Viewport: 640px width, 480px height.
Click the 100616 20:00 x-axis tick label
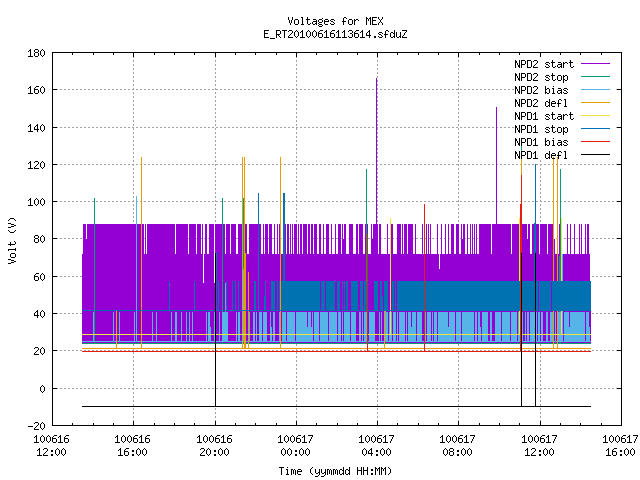214,446
